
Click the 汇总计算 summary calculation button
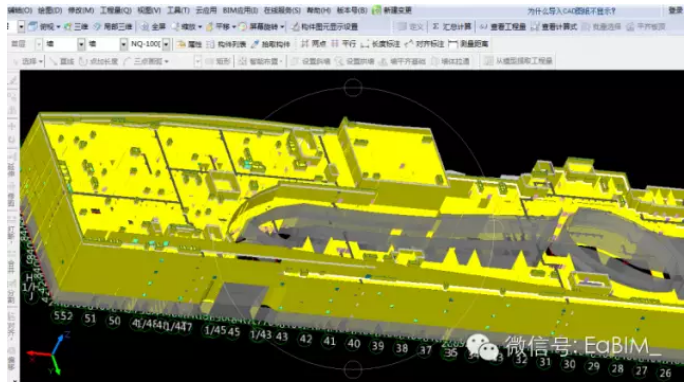coord(452,27)
